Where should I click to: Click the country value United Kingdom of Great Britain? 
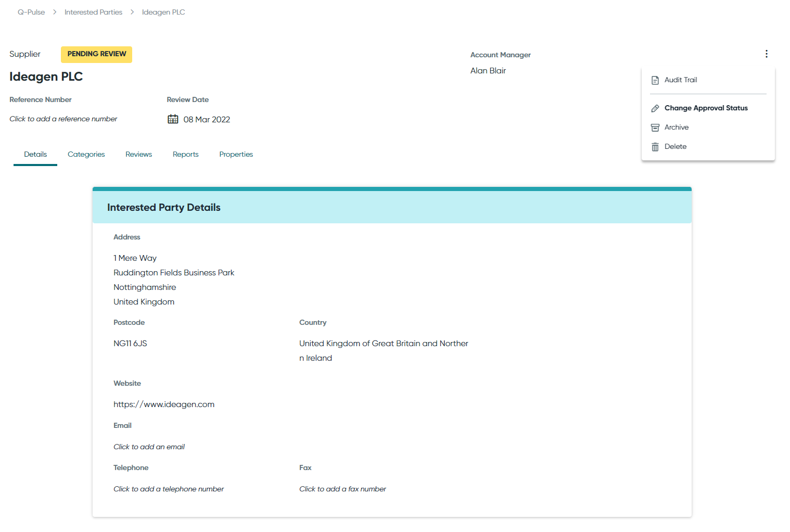point(384,351)
